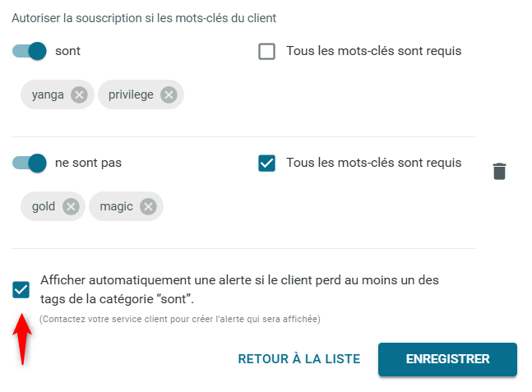Viewport: 532px width, 392px height.
Task: Click the empty keyword area after privilege chip
Action: point(329,95)
